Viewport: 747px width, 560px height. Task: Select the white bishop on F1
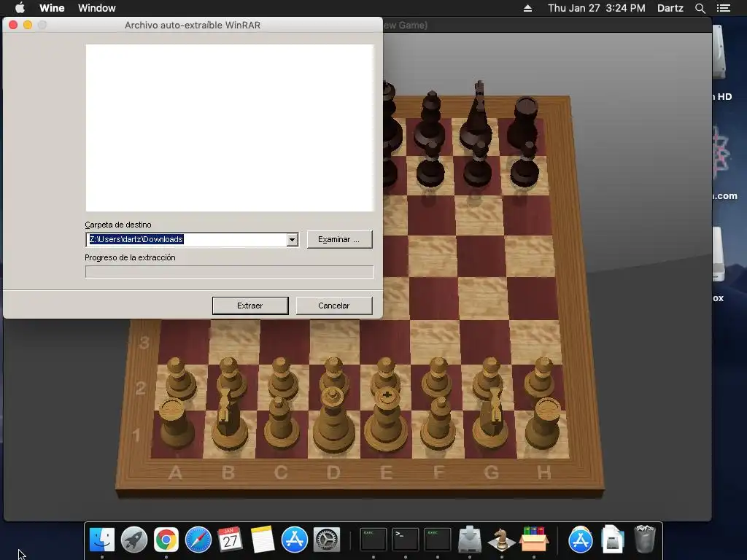[x=438, y=423]
